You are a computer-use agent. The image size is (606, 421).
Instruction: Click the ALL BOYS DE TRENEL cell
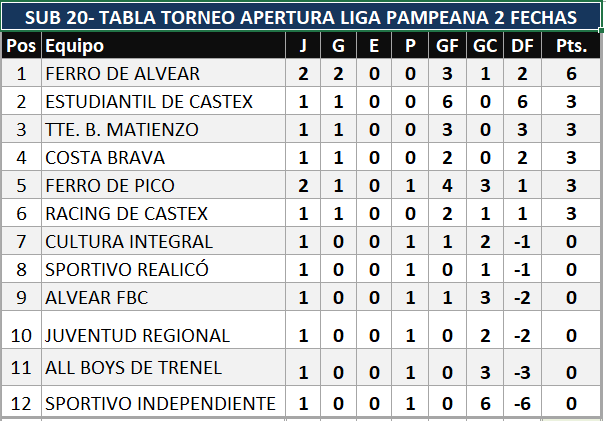(163, 368)
